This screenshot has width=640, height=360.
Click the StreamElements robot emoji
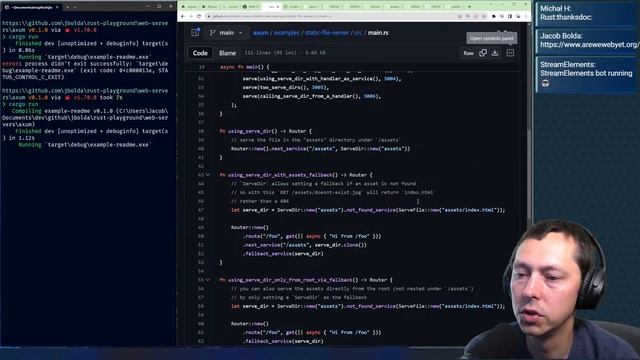tap(545, 83)
